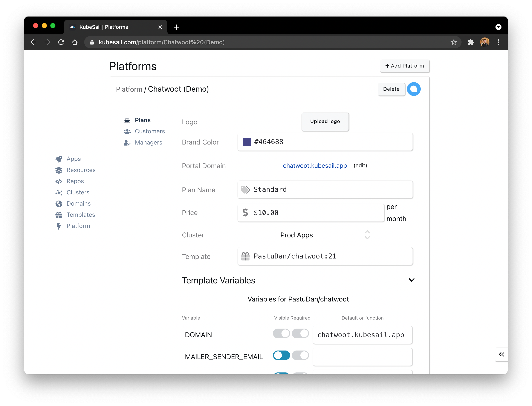Click the Clusters nodes icon

(x=59, y=192)
